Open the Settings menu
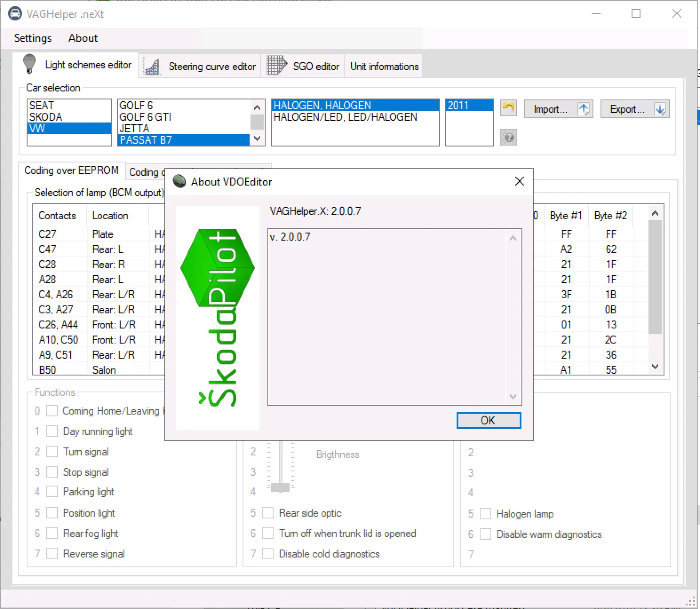Viewport: 700px width, 609px height. coord(33,38)
